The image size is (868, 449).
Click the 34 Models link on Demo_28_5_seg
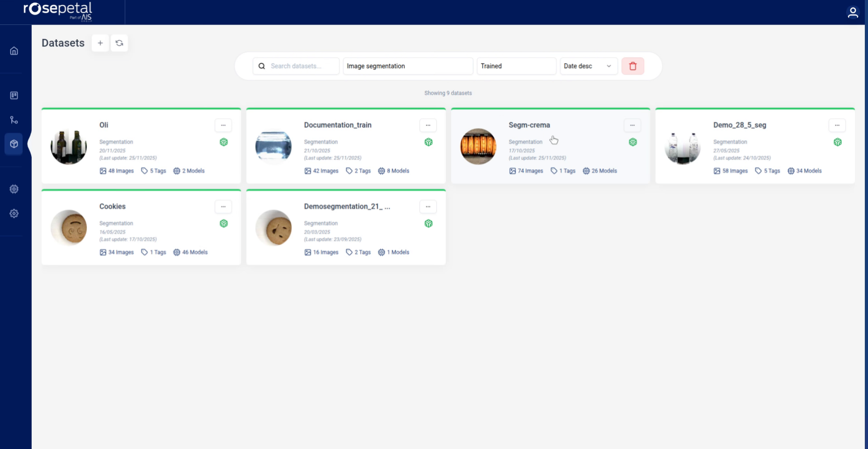pyautogui.click(x=805, y=171)
